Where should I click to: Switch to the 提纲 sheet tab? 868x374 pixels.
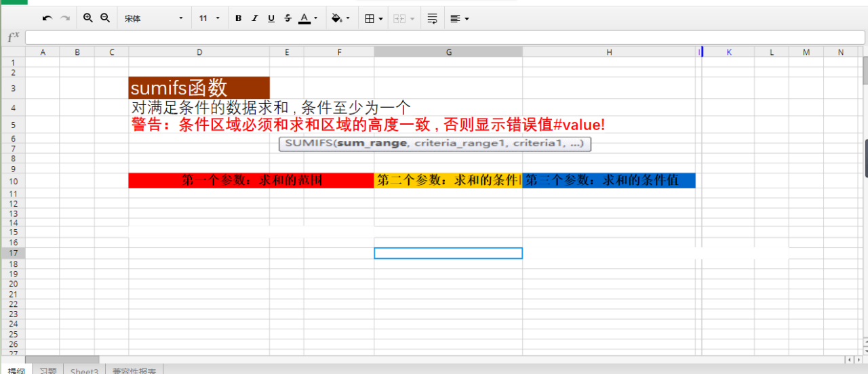coord(16,370)
